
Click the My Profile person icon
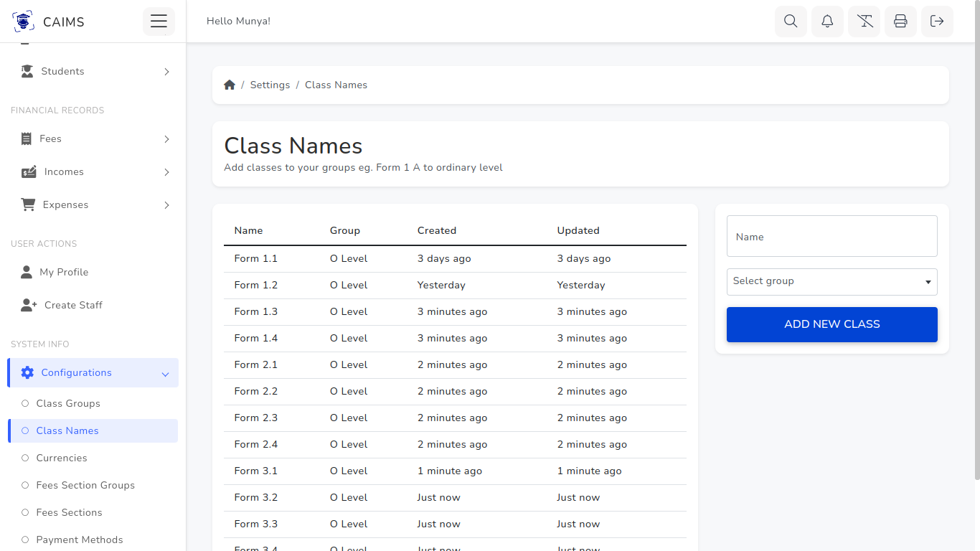tap(27, 272)
